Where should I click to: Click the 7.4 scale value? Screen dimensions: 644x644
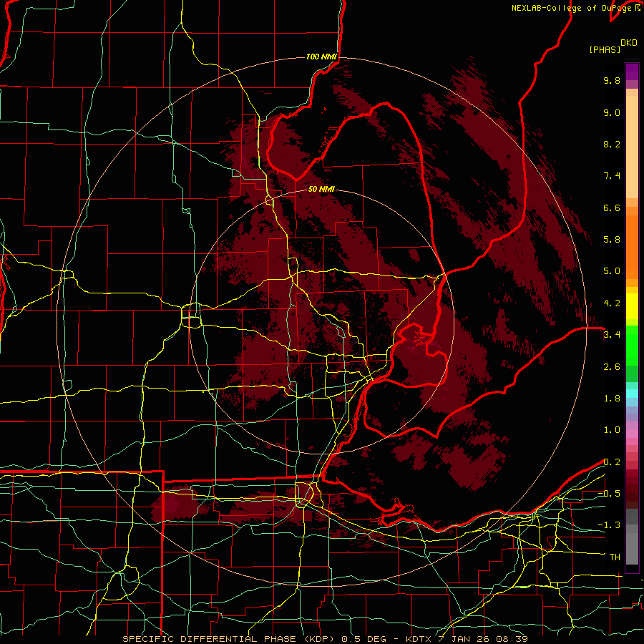pos(612,176)
